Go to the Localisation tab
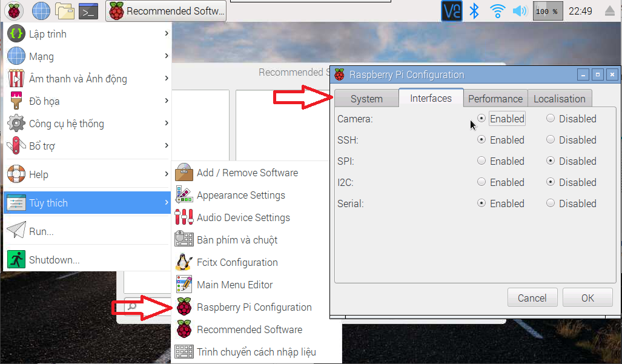The height and width of the screenshot is (364, 622). (x=560, y=98)
